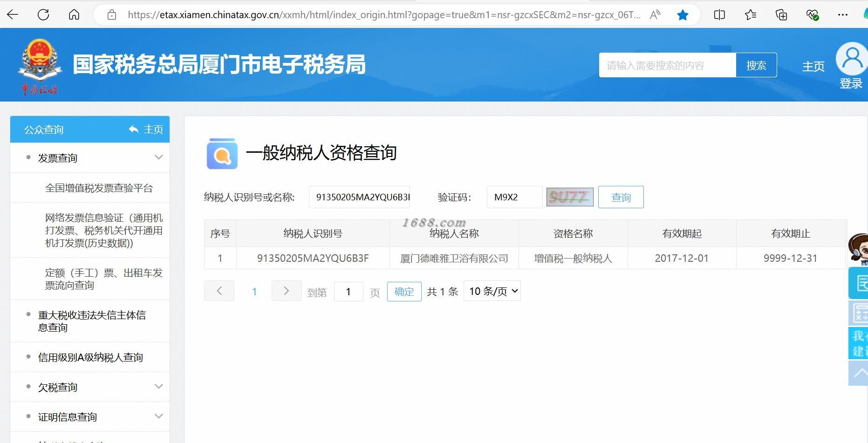Click the 2017-12-01 start date cell
The width and height of the screenshot is (868, 443).
pos(682,258)
